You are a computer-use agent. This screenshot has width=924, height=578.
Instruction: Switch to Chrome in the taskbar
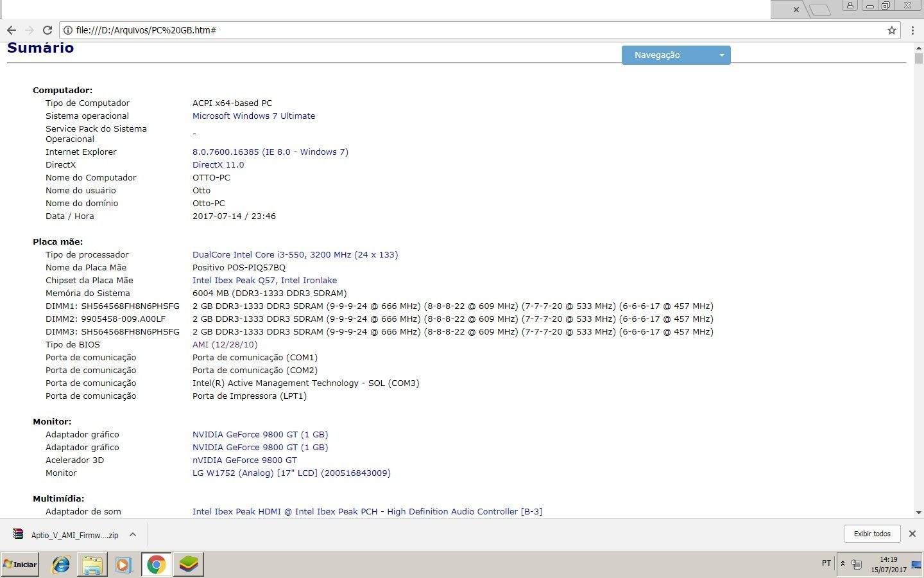156,565
